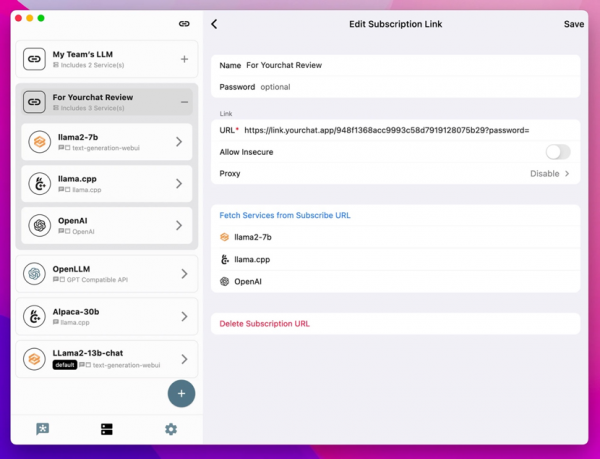Image resolution: width=600 pixels, height=459 pixels.
Task: Click the LLama2-13b-chat service icon
Action: pos(35,359)
